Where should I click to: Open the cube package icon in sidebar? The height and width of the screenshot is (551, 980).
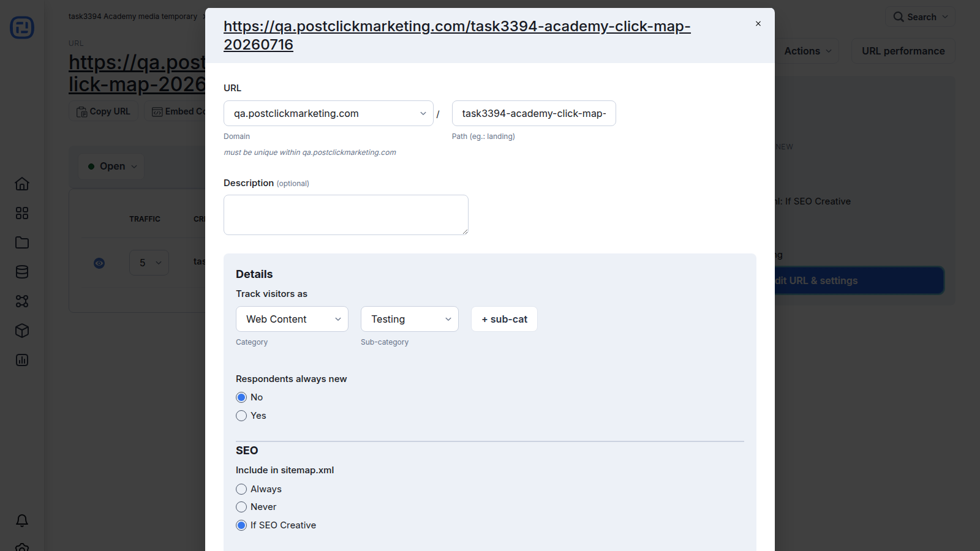22,331
